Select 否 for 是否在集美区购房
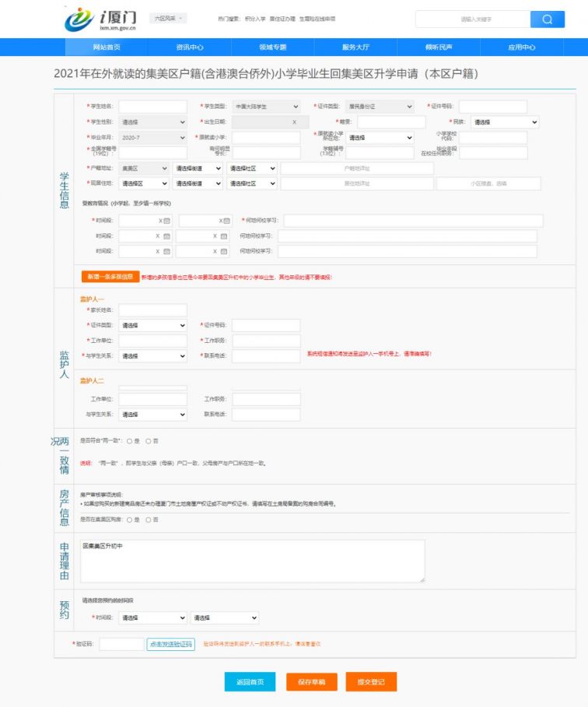Viewport: 588px width, 707px height. [148, 520]
